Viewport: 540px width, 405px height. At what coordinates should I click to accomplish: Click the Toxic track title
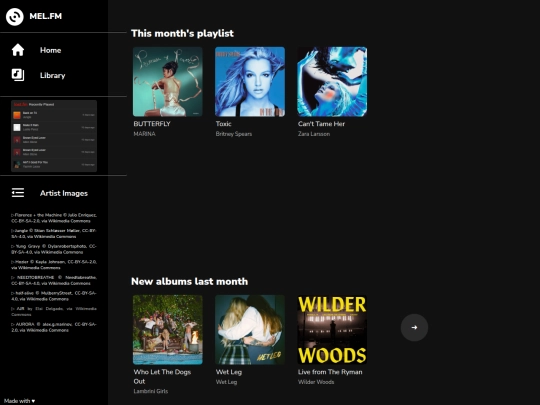click(224, 124)
